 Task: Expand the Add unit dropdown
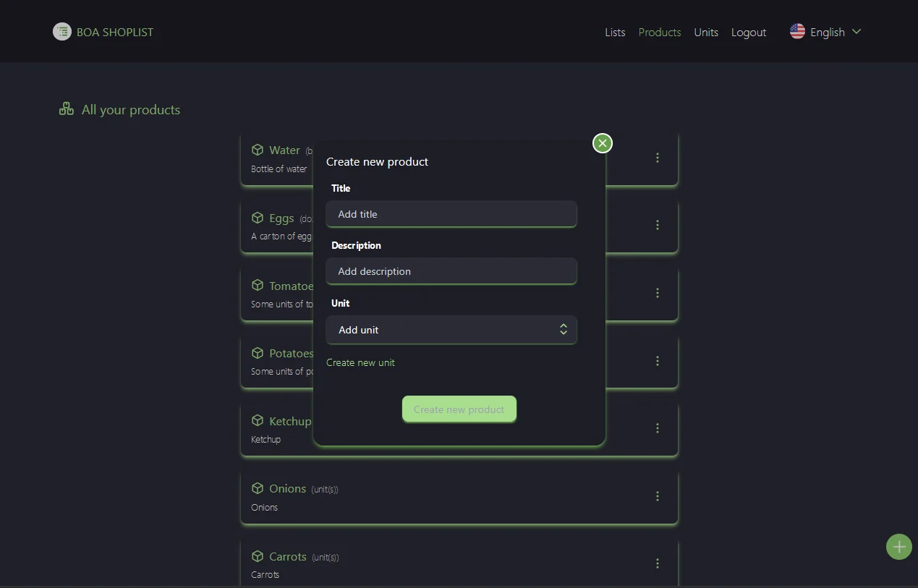point(451,330)
